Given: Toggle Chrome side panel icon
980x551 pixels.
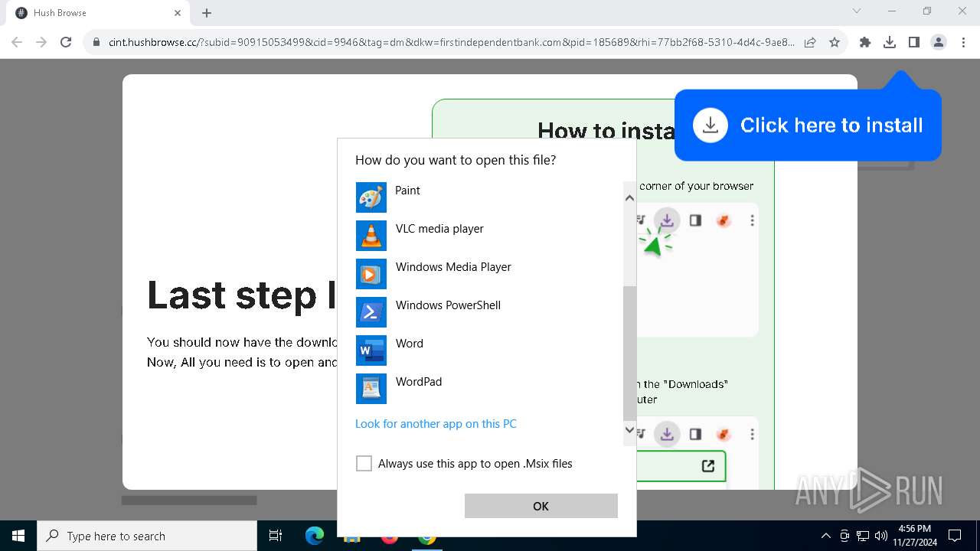Looking at the screenshot, I should (x=914, y=42).
